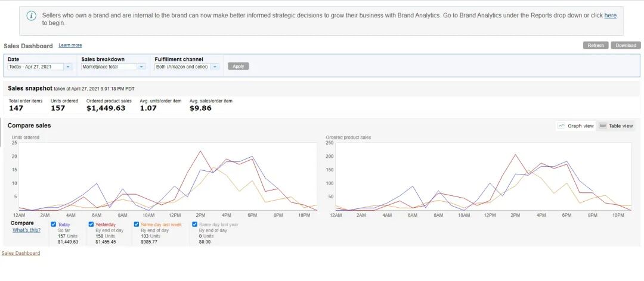
Task: Open the 'here' Brand Analytics link
Action: pyautogui.click(x=611, y=15)
